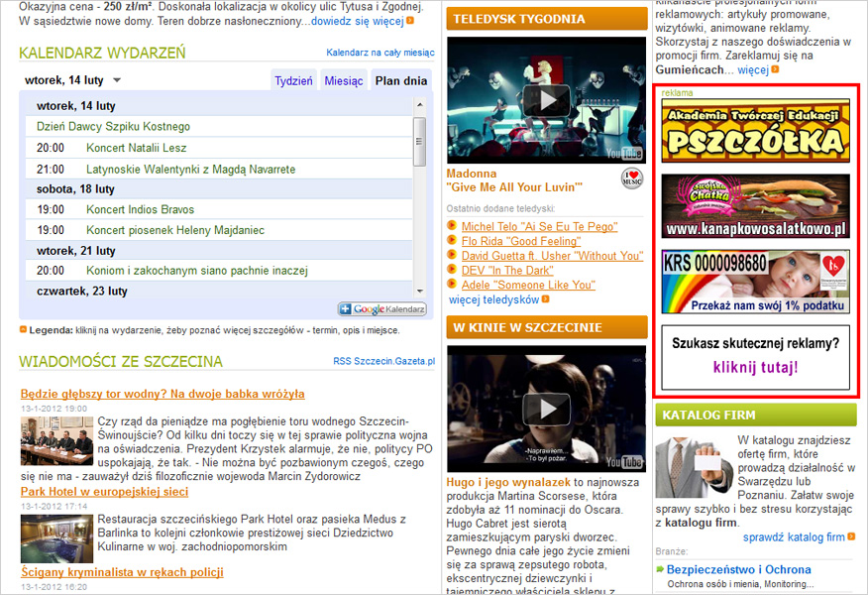
Task: Click the KATALOG FIRM section header
Action: coord(756,415)
